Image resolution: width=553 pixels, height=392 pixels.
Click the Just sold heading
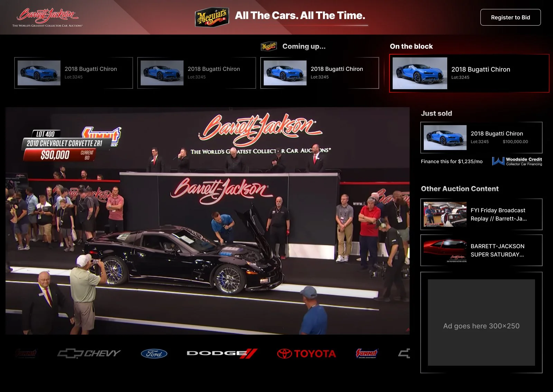(x=436, y=113)
